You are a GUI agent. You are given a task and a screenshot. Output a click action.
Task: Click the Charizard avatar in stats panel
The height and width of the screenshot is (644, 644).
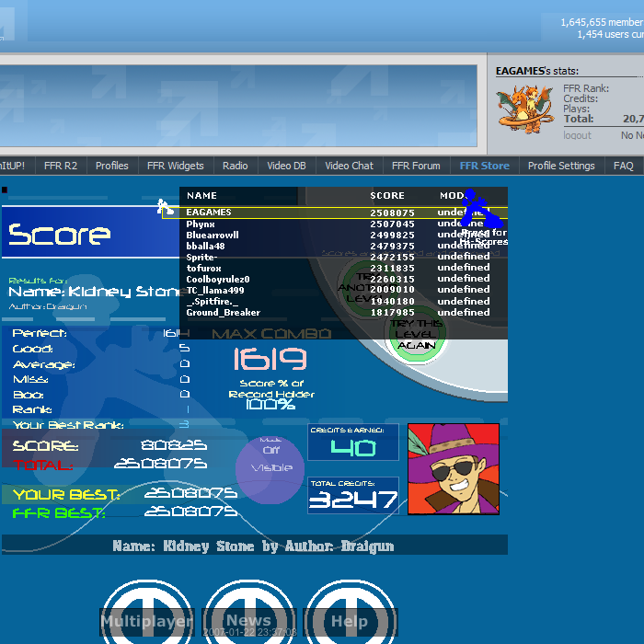click(x=525, y=109)
